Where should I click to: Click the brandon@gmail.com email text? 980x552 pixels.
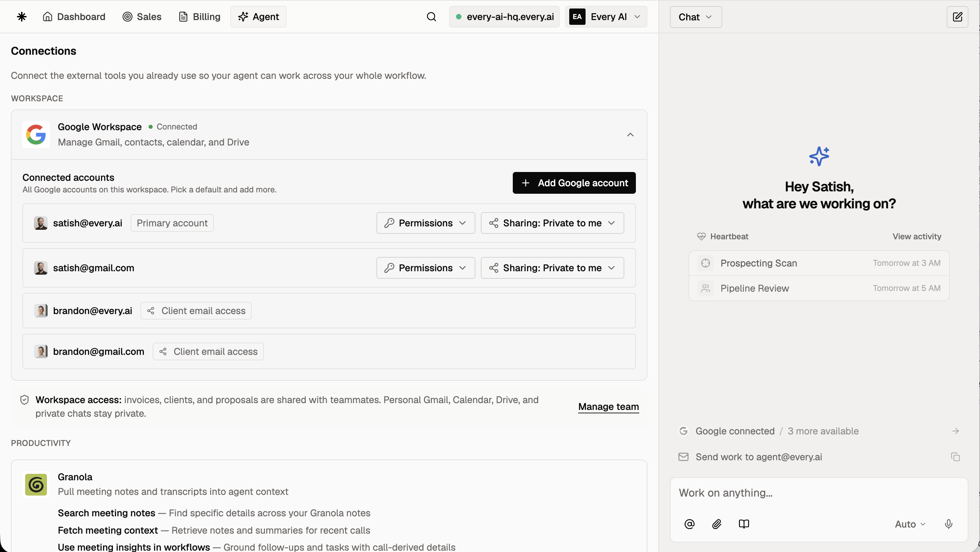coord(99,352)
